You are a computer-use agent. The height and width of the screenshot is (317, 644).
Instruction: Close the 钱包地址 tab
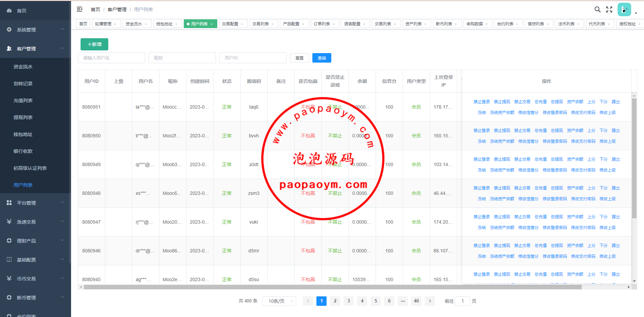pos(176,24)
